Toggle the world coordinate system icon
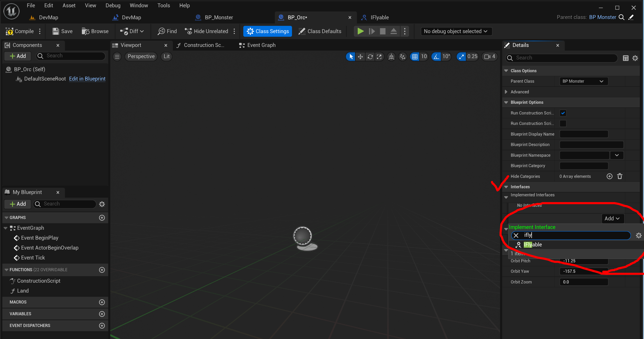 (x=391, y=57)
